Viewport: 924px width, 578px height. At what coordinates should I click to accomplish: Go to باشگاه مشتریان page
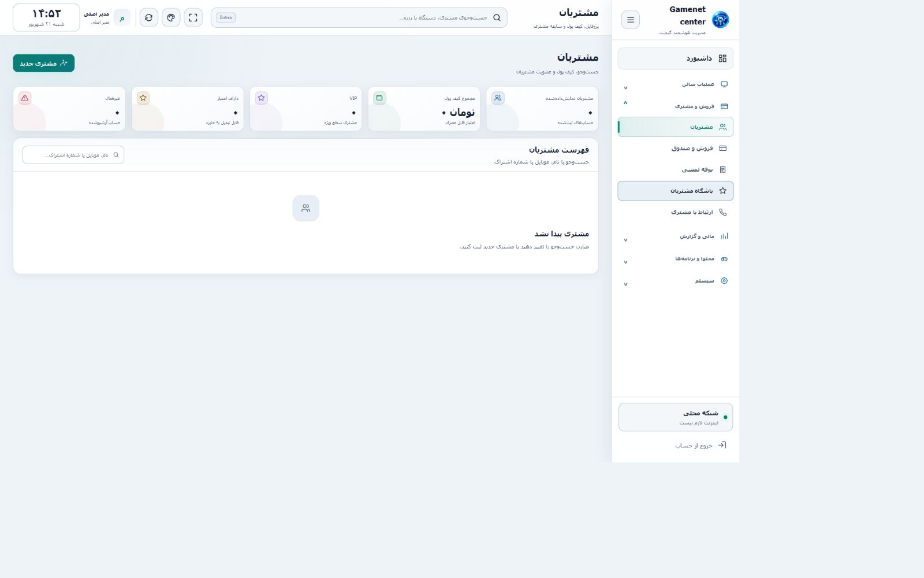coord(676,191)
